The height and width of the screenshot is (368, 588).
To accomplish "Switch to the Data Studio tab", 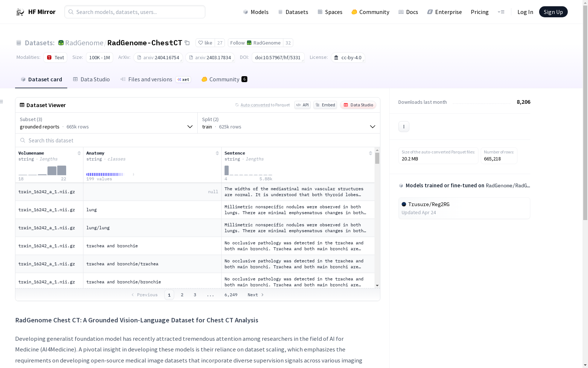I will 92,79.
